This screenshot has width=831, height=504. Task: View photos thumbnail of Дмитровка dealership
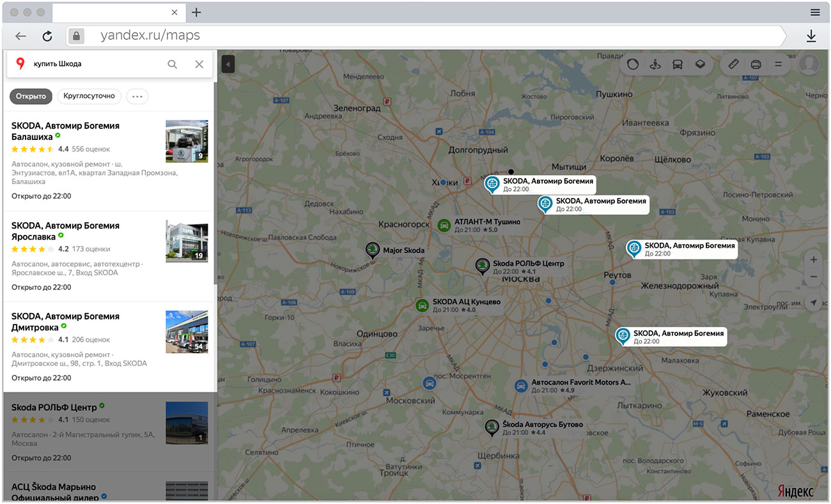tap(187, 332)
